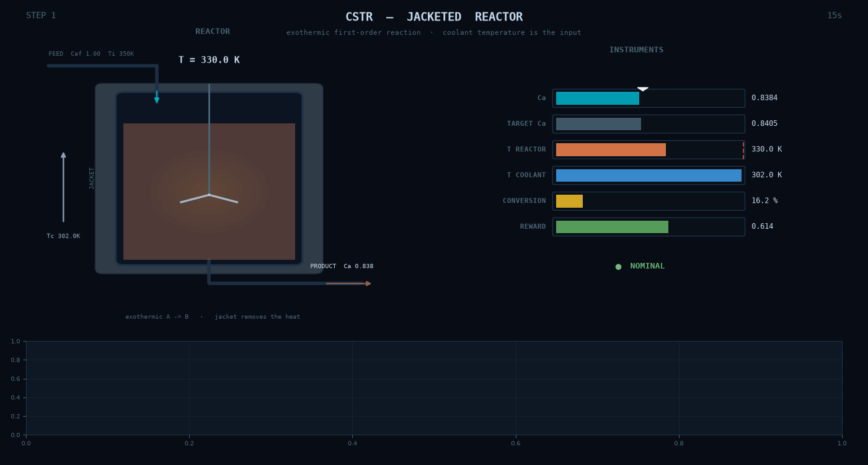Click the FEED Caf 1.00 label

tap(74, 54)
